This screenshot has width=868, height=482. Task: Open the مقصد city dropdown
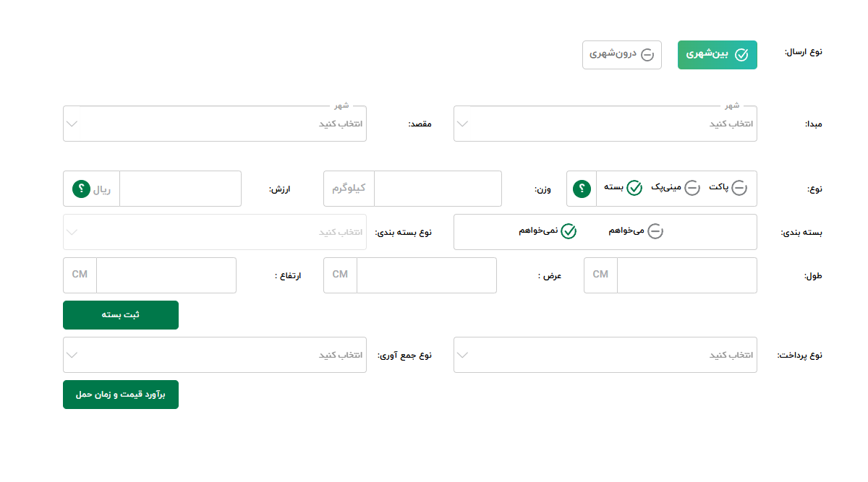pos(215,124)
